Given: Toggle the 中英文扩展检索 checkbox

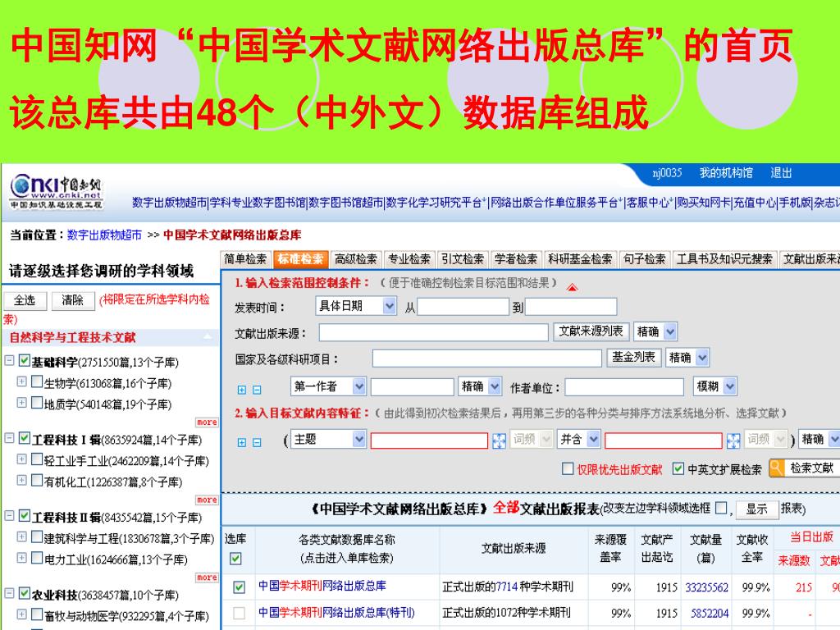Looking at the screenshot, I should pyautogui.click(x=678, y=468).
